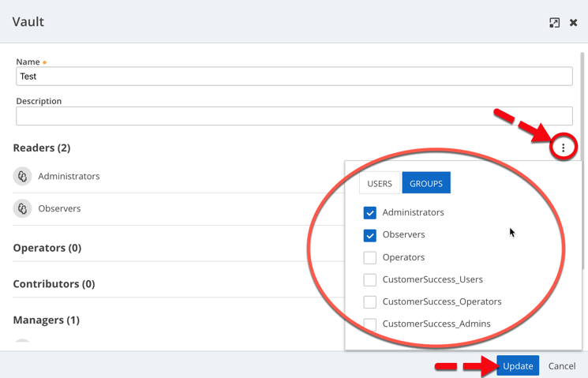This screenshot has height=378, width=588.
Task: Click Cancel to discard changes
Action: coord(562,366)
